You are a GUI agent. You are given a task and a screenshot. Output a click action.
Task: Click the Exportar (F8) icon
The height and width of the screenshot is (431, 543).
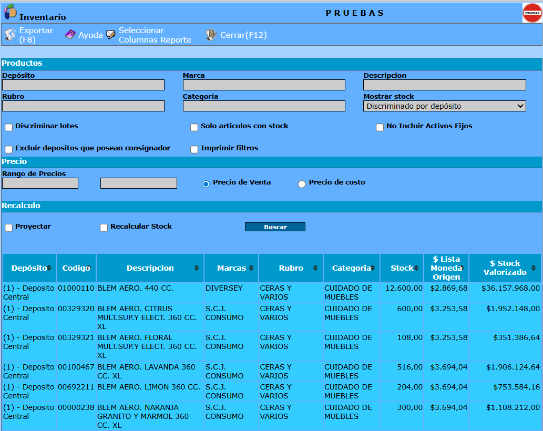[x=10, y=35]
